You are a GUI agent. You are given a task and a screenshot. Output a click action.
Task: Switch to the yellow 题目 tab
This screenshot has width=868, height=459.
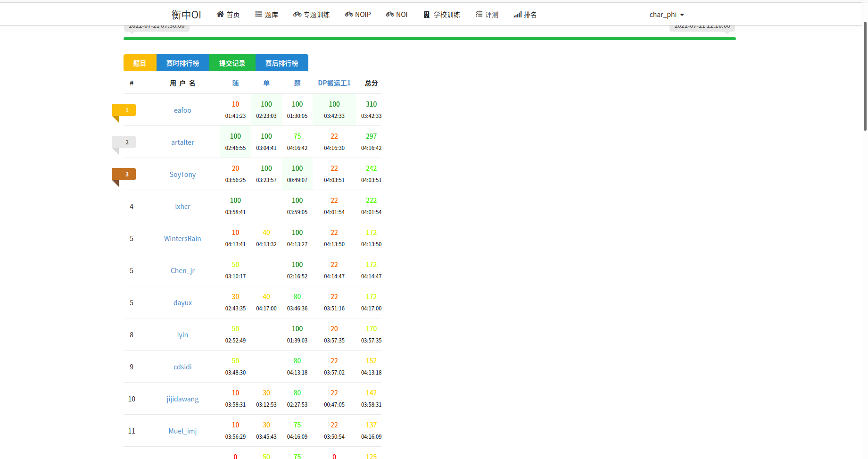[x=140, y=63]
